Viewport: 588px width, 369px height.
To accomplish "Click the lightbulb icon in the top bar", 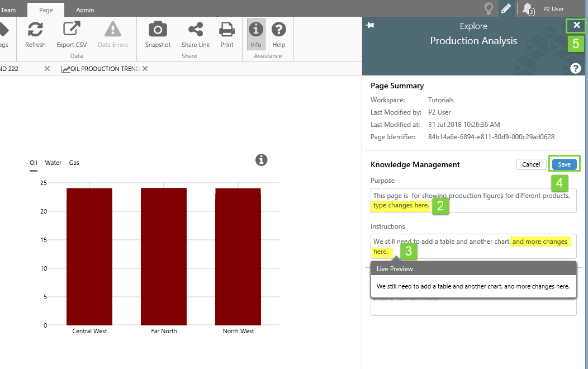I will 489,8.
